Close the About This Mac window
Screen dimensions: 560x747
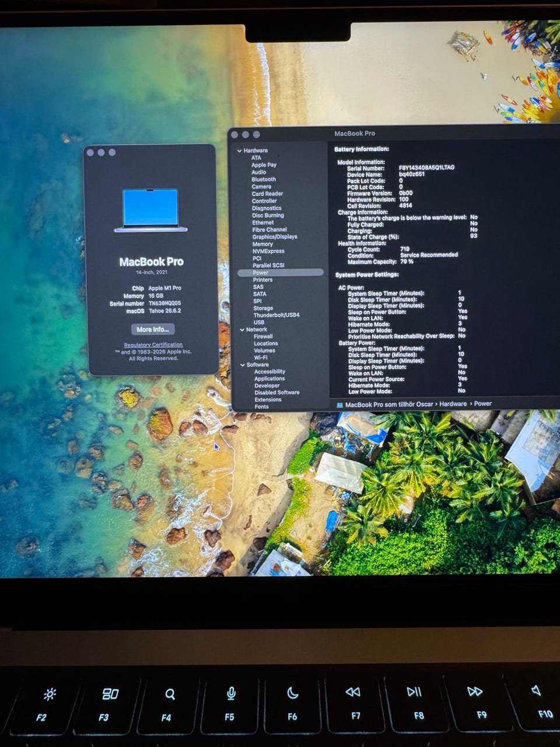tap(90, 152)
